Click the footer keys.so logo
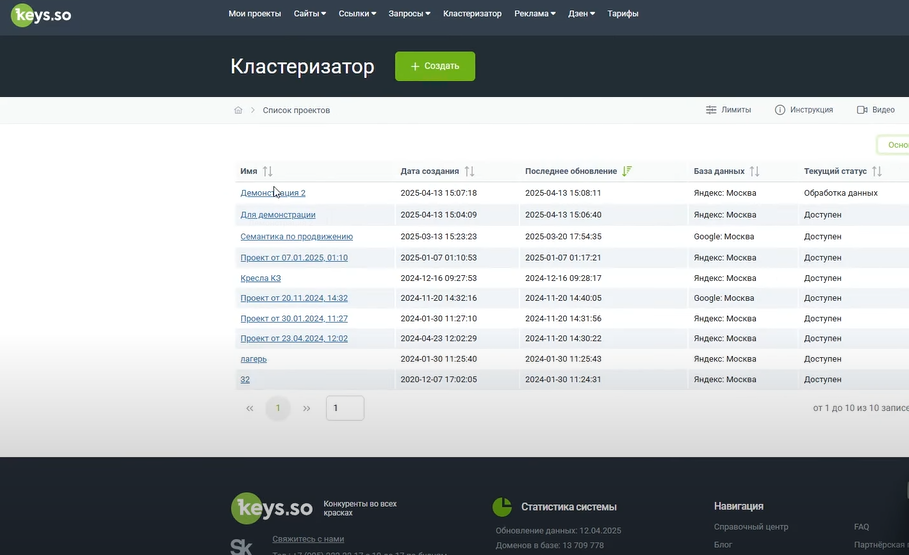The height and width of the screenshot is (555, 909). tap(272, 508)
